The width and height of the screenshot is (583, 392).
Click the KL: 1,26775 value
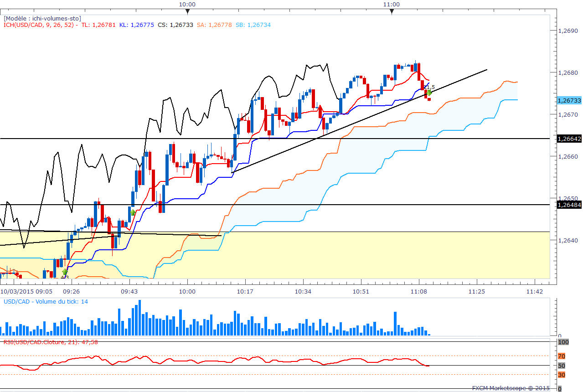coord(136,25)
